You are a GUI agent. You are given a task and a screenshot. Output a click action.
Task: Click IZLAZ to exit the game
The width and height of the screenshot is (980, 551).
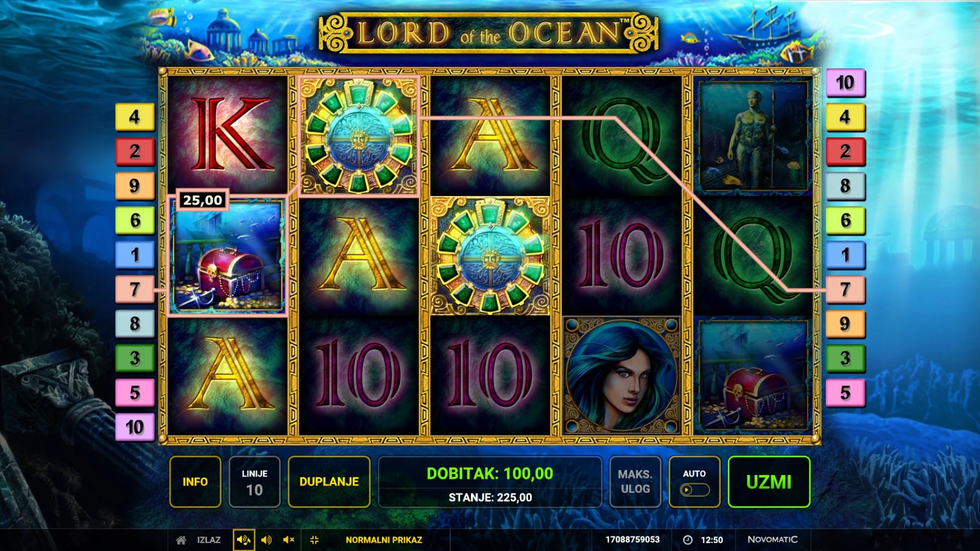(x=209, y=540)
